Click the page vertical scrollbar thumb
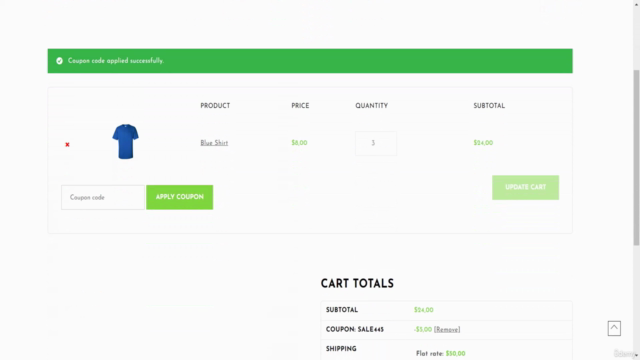The image size is (640, 360). tap(636, 157)
